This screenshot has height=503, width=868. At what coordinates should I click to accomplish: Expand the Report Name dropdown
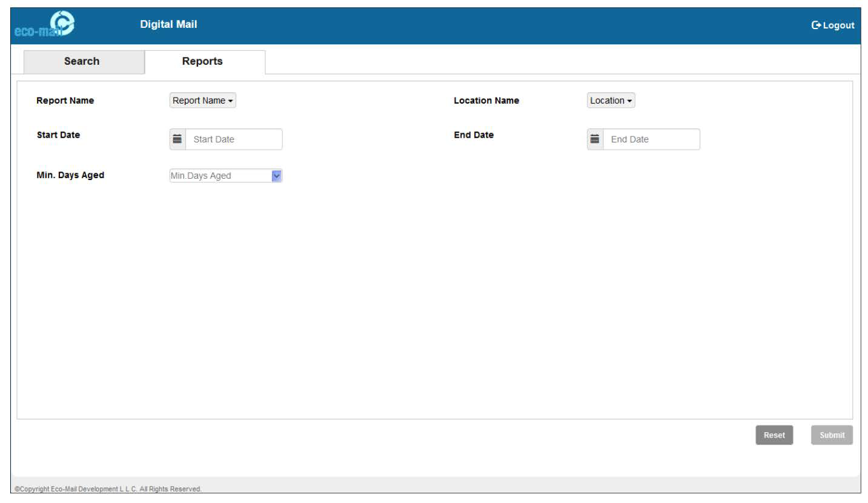203,101
